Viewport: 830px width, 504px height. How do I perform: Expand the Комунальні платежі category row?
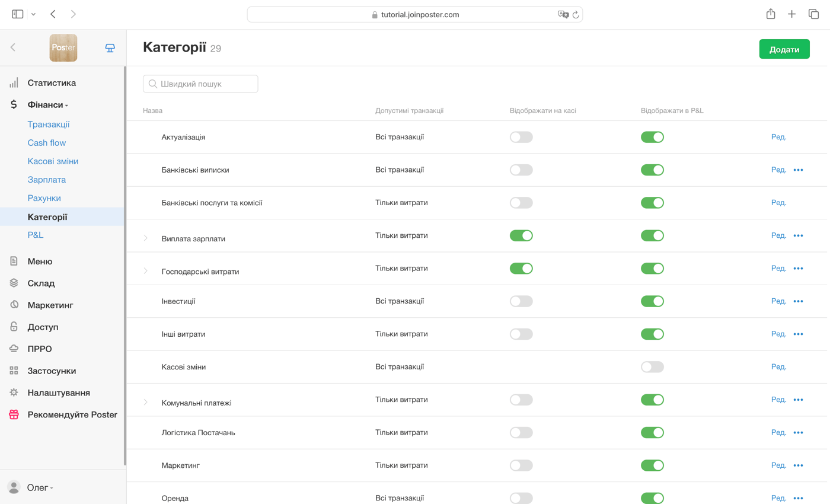pyautogui.click(x=146, y=403)
